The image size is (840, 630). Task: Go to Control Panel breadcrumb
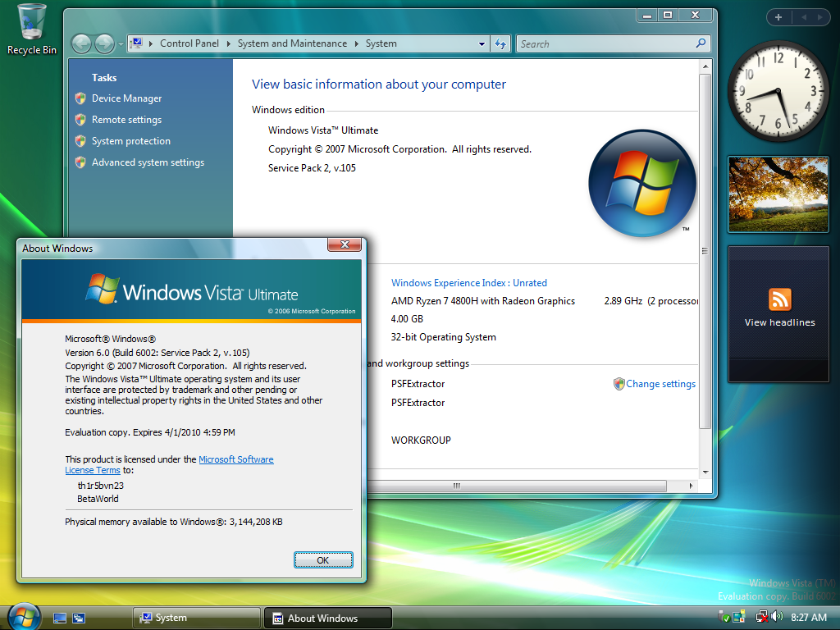pyautogui.click(x=189, y=43)
